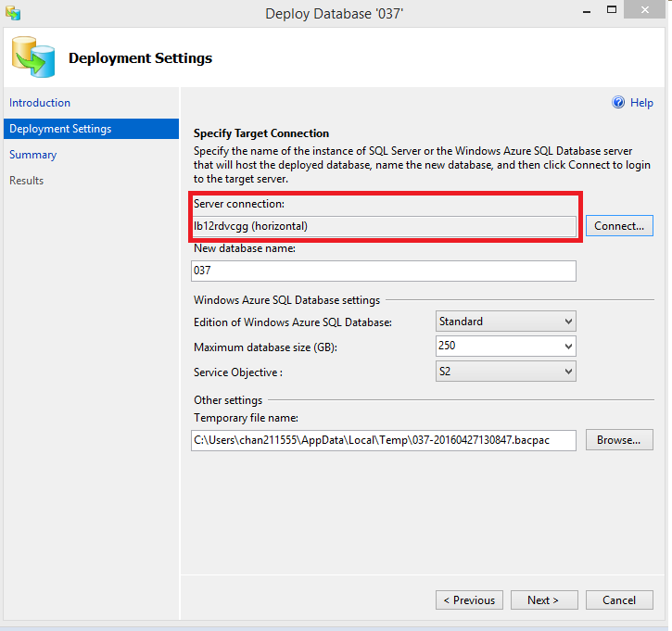
Task: Click the Temporary file name field
Action: tap(384, 440)
